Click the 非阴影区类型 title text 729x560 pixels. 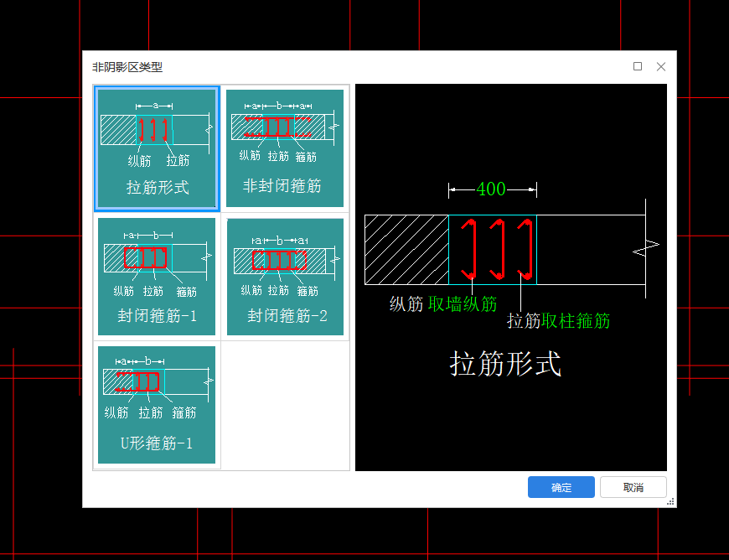click(127, 67)
